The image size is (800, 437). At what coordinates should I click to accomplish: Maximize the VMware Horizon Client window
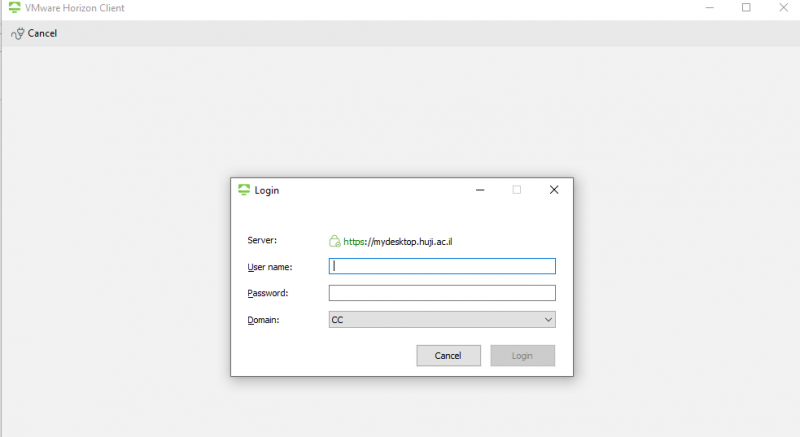click(746, 8)
